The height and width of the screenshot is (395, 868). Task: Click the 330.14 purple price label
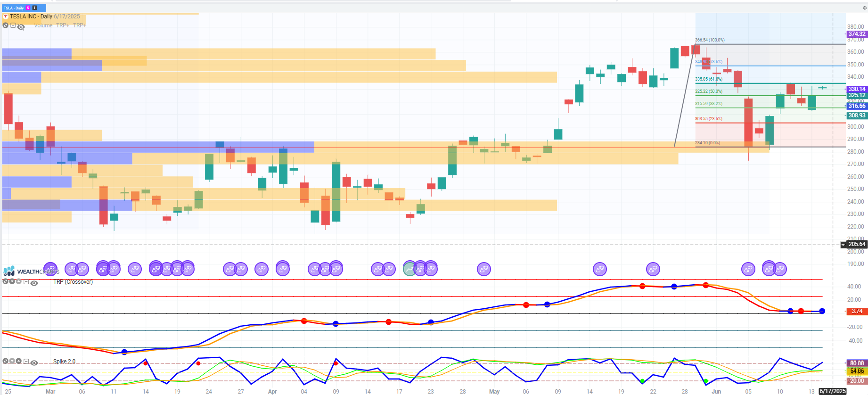pos(856,89)
